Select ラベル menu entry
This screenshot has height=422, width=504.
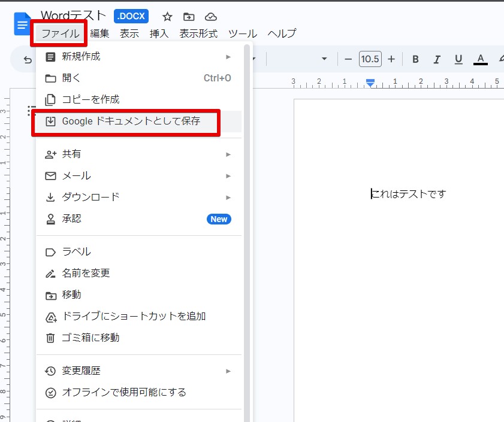[x=138, y=252]
